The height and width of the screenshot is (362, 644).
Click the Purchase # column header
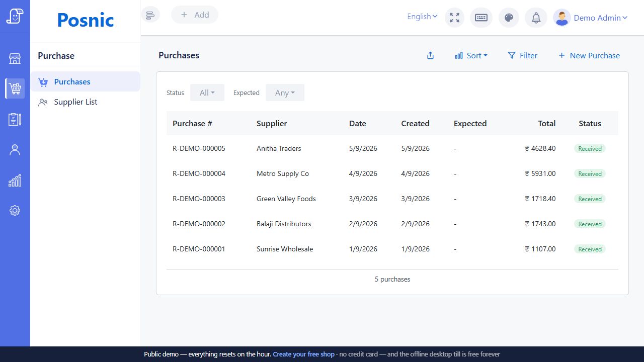tap(192, 123)
